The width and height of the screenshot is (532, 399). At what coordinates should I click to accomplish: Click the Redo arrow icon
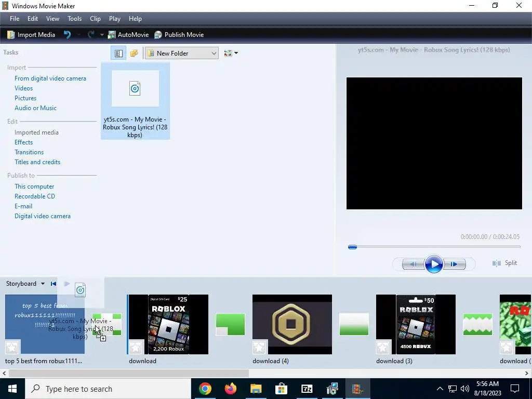[91, 35]
